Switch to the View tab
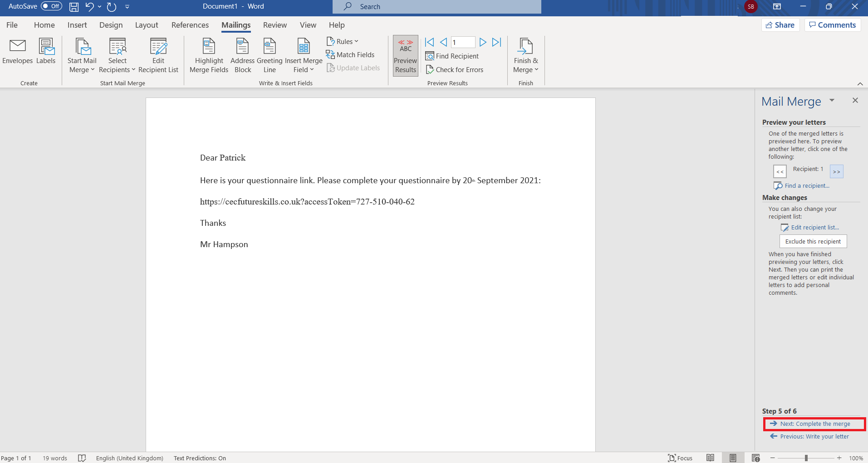The height and width of the screenshot is (463, 868). [x=308, y=25]
